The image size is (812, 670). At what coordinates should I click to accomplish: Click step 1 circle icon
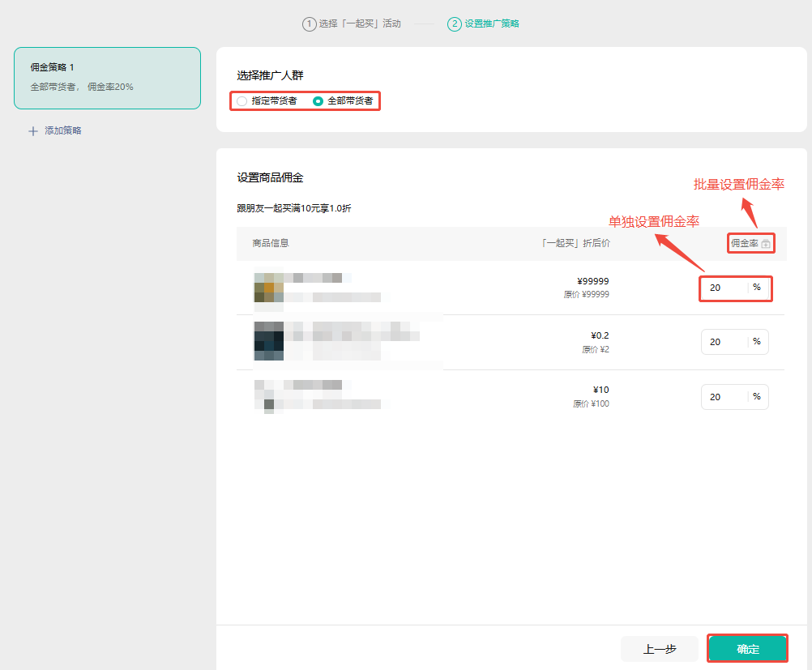[309, 23]
